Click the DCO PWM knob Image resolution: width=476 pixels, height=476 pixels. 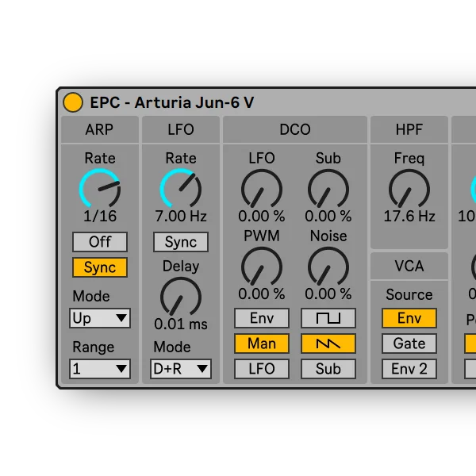(x=262, y=267)
